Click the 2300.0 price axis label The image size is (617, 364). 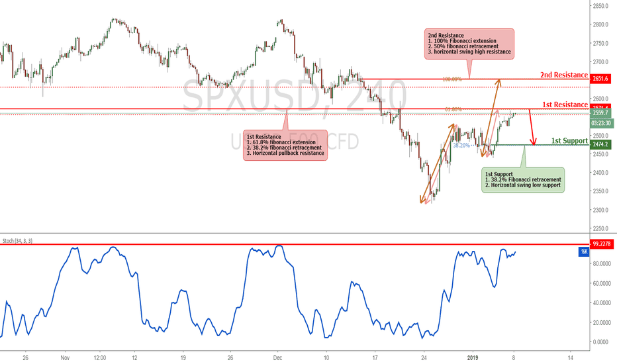pos(601,210)
